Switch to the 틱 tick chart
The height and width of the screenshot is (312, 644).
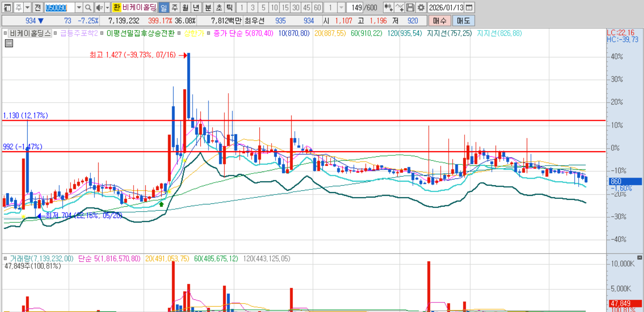229,7
